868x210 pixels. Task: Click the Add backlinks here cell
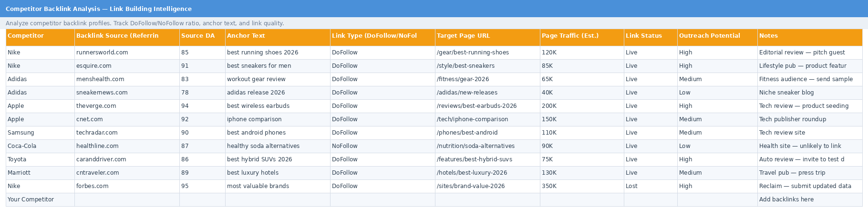[x=810, y=200]
